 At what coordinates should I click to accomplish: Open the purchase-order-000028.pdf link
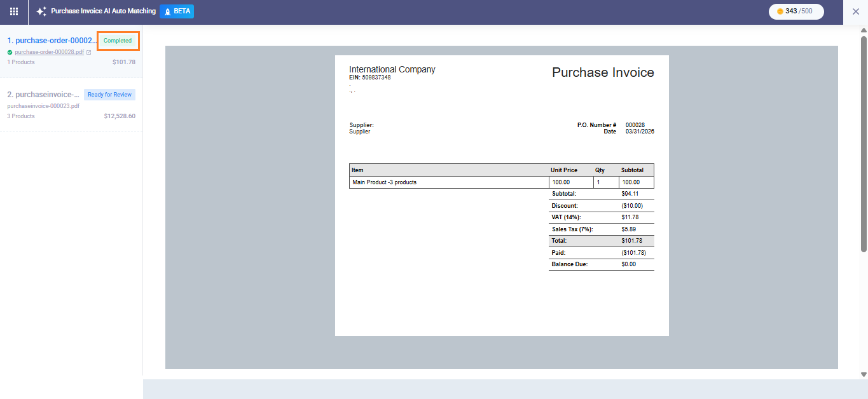click(49, 52)
